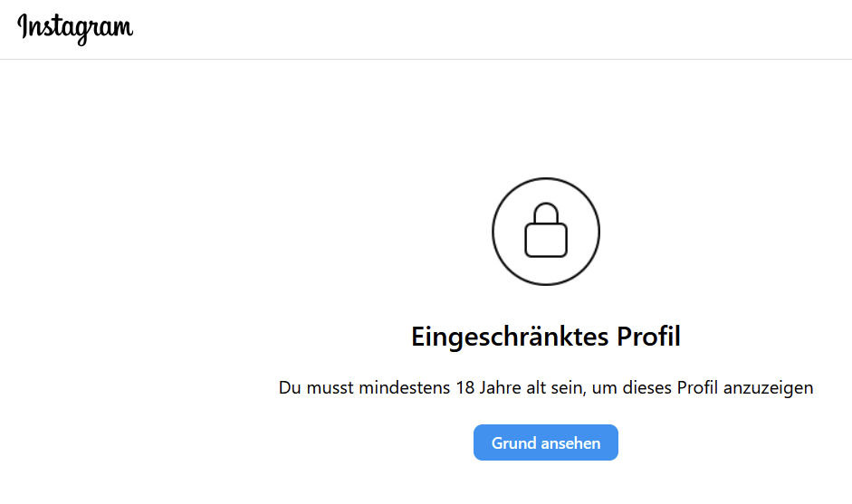Click the Instagram logo in the header
Screen dimensions: 852x504
75,28
